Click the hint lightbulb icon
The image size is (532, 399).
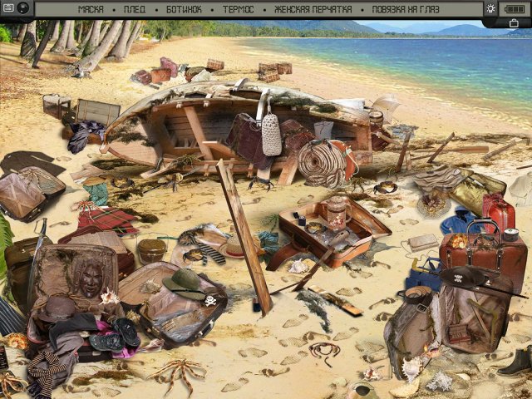click(x=490, y=8)
